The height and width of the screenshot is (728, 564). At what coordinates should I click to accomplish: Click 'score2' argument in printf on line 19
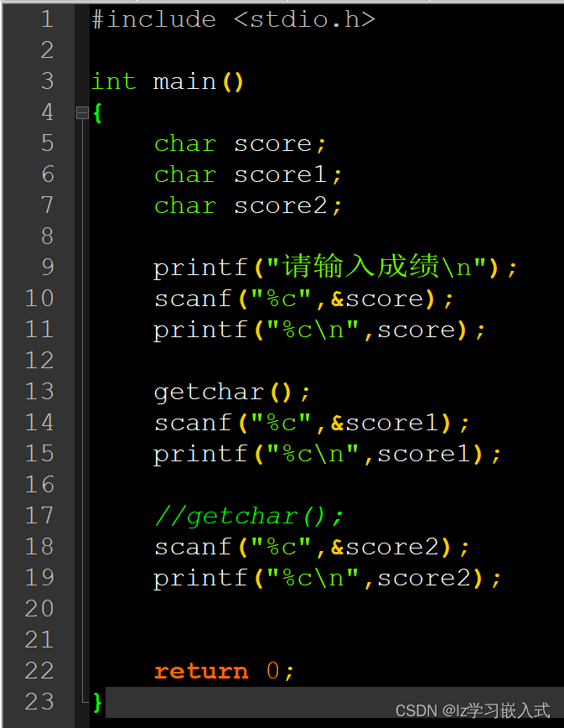click(x=423, y=578)
